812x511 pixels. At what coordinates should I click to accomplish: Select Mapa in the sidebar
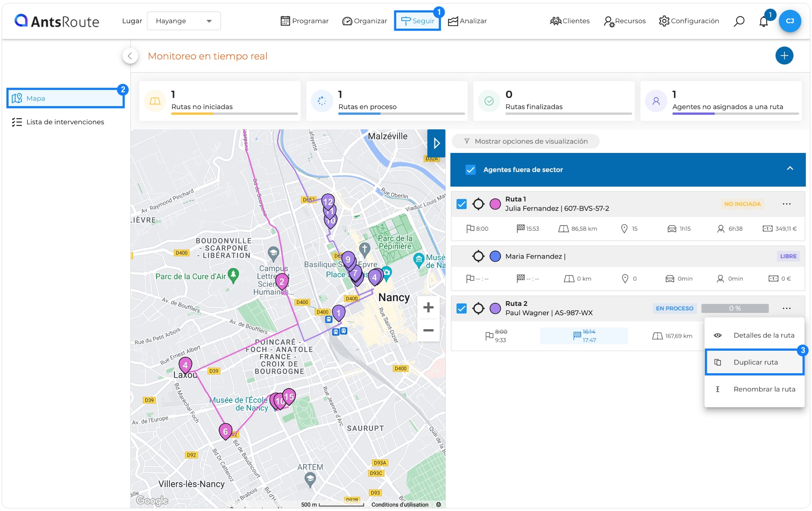65,98
